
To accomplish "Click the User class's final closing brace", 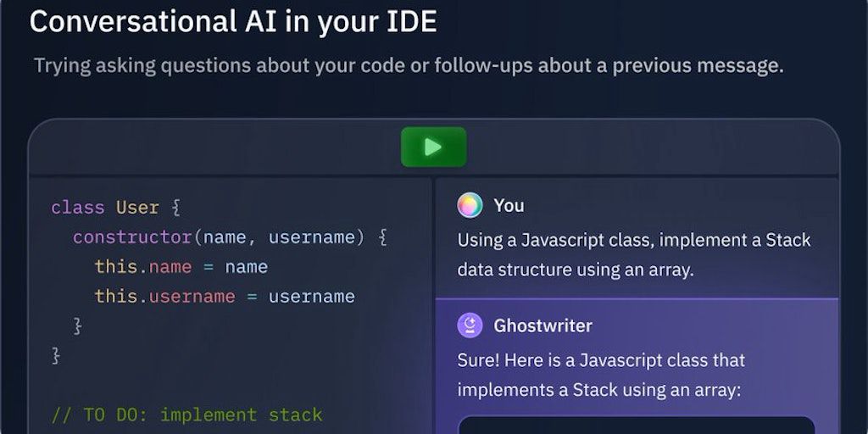I will pyautogui.click(x=56, y=355).
